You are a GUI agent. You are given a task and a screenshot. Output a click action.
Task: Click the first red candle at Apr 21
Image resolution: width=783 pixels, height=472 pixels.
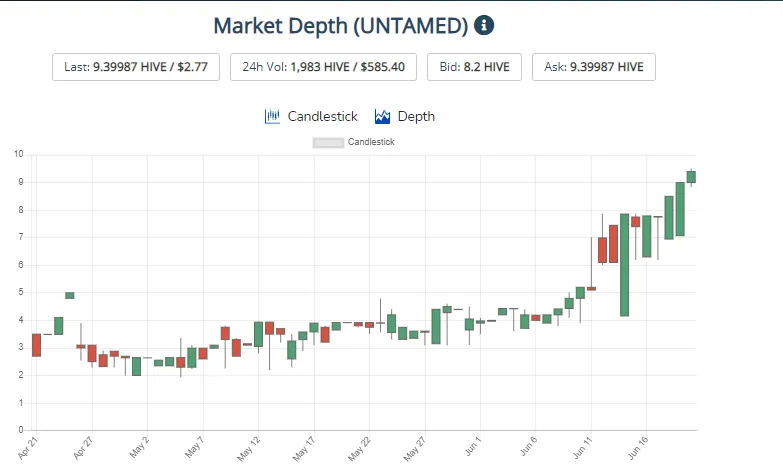pyautogui.click(x=36, y=345)
